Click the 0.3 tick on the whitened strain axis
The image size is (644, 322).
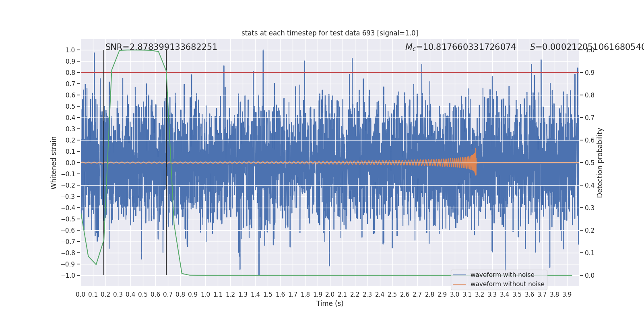70,129
